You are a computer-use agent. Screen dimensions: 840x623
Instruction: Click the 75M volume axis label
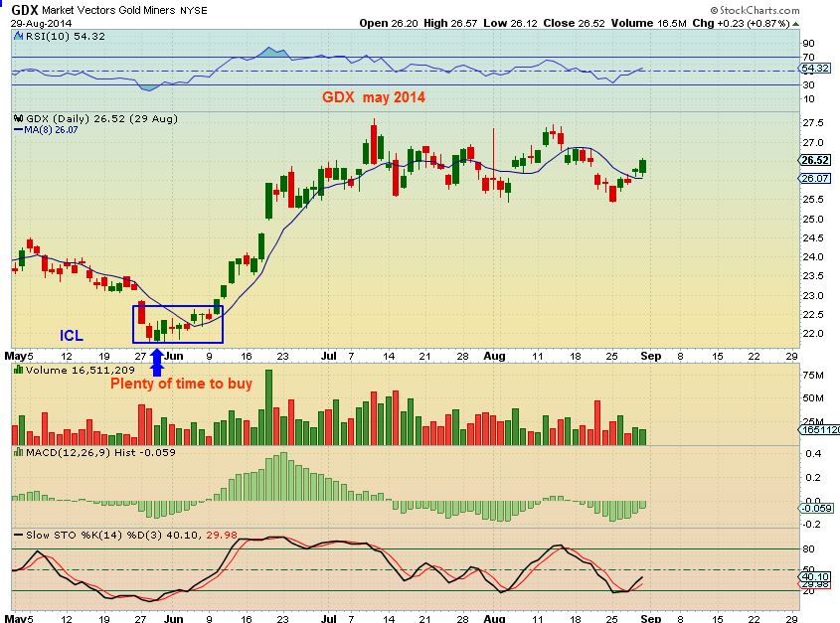click(x=813, y=375)
